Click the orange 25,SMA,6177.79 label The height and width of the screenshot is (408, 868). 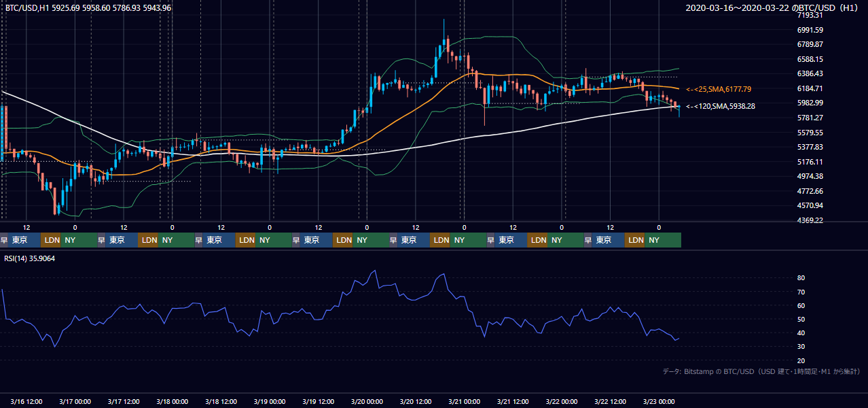(719, 89)
